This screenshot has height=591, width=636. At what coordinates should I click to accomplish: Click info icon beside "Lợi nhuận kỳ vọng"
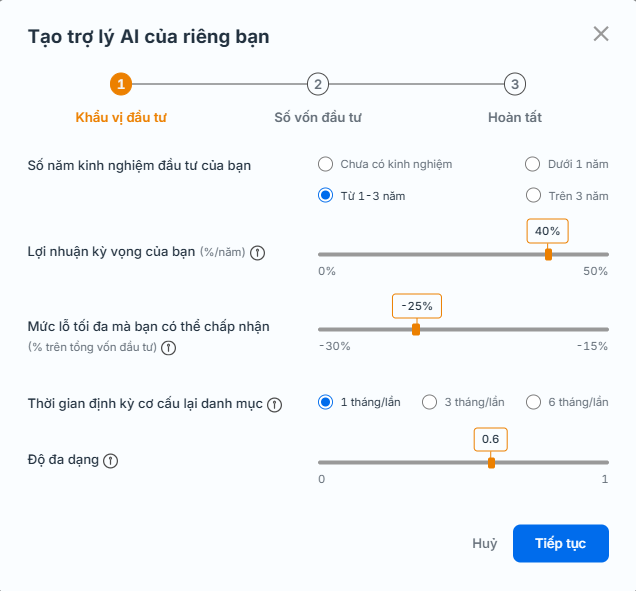coord(257,252)
